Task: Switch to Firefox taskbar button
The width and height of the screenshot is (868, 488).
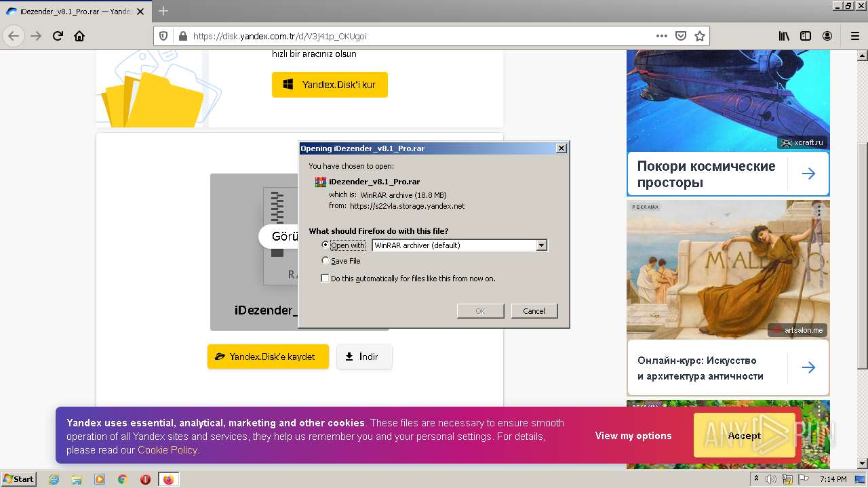Action: [168, 479]
